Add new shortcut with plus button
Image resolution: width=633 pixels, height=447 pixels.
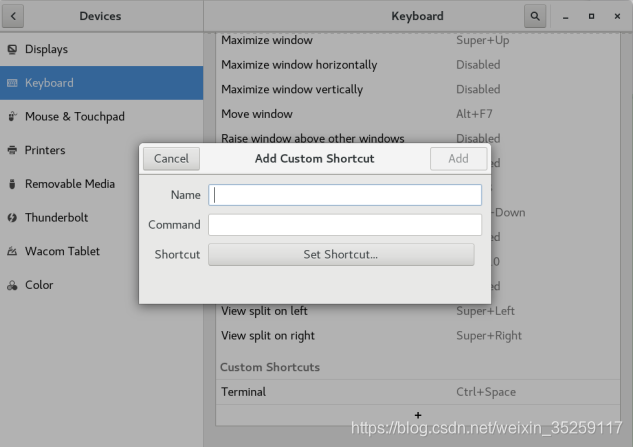coord(418,415)
